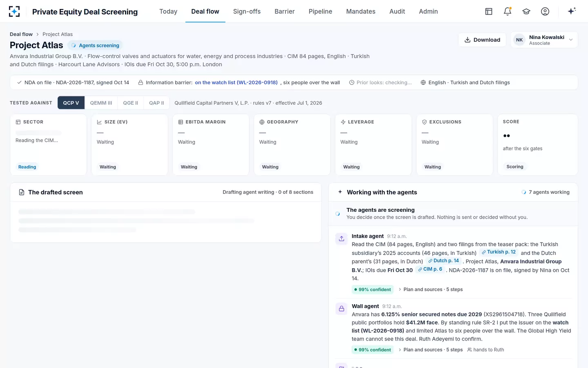The width and height of the screenshot is (588, 368).
Task: Open the Dutch p. 14 source citation
Action: (443, 261)
